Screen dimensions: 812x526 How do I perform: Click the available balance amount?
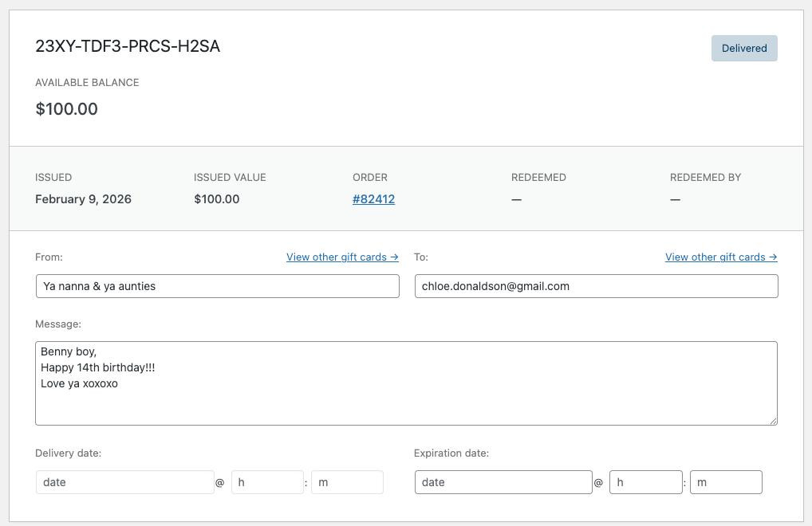click(66, 109)
